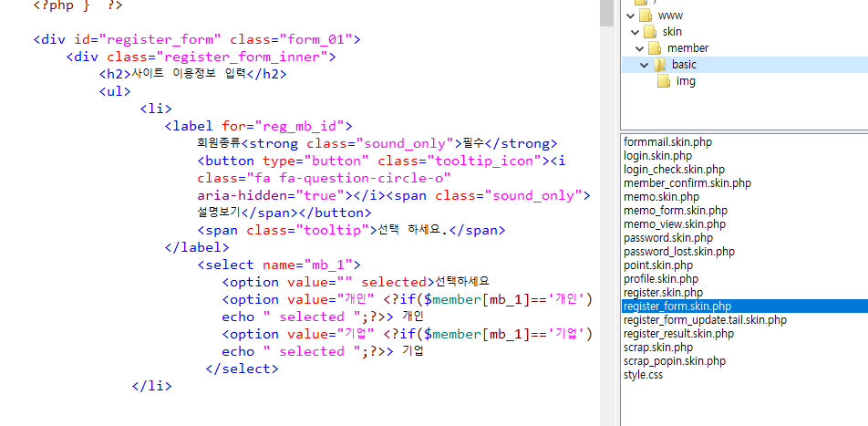Choose scrap_popin.skin.php file
This screenshot has height=426, width=868.
tap(675, 361)
